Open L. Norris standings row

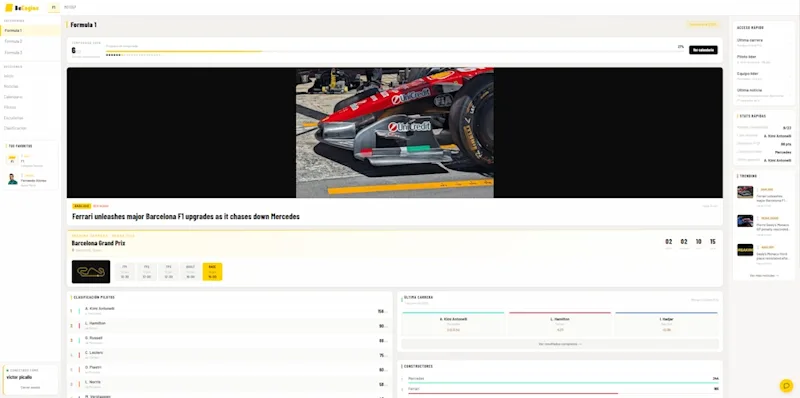230,384
